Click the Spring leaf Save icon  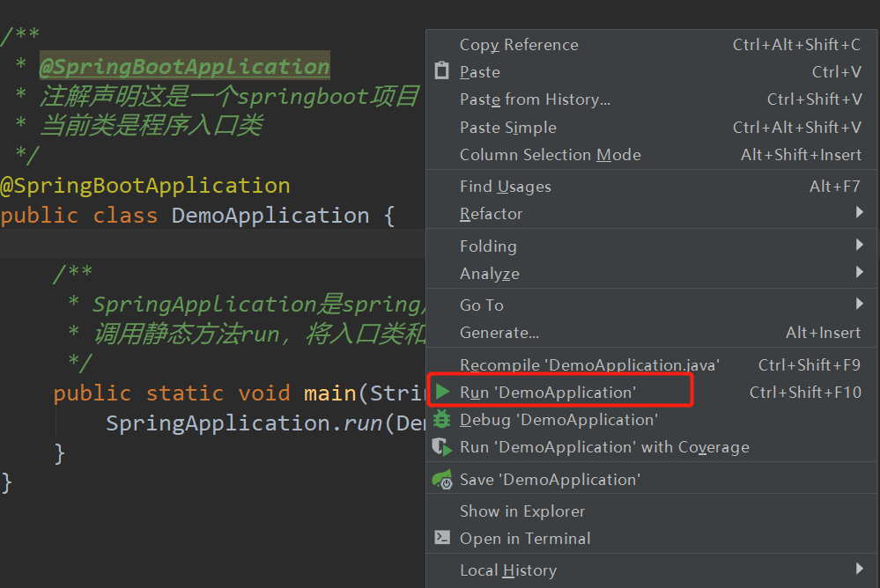coord(442,480)
